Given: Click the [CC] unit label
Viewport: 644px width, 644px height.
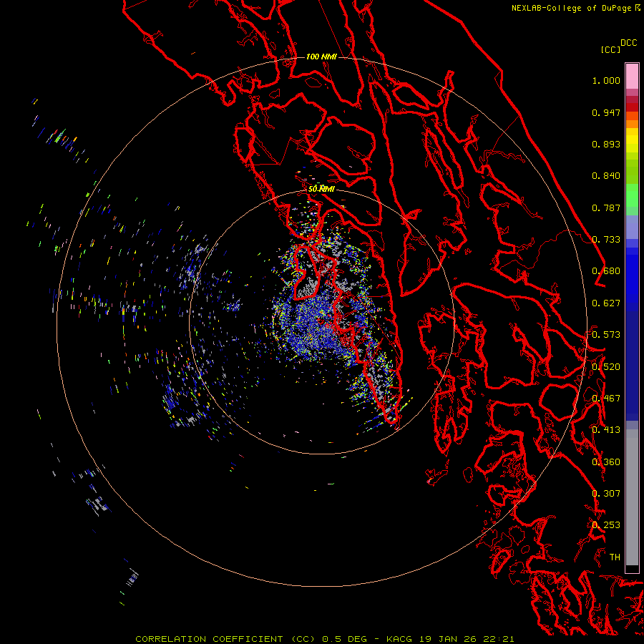Looking at the screenshot, I should click(x=610, y=49).
